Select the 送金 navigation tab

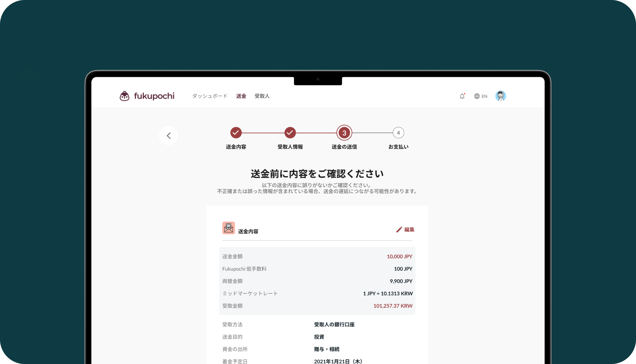(241, 96)
